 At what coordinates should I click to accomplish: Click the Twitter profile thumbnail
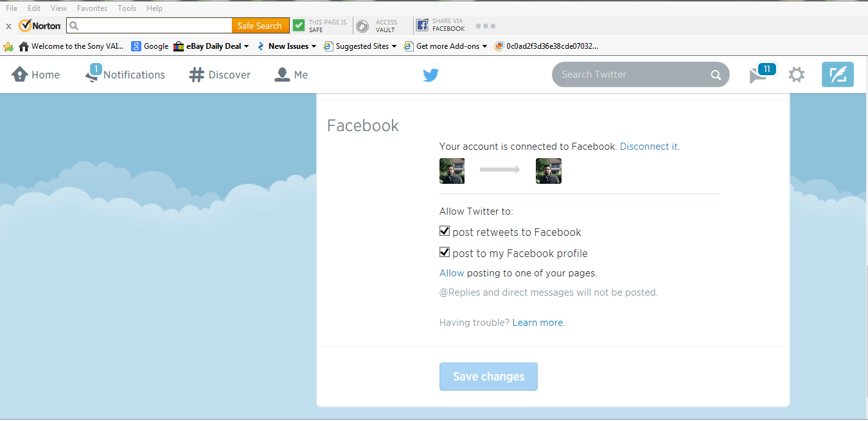452,171
